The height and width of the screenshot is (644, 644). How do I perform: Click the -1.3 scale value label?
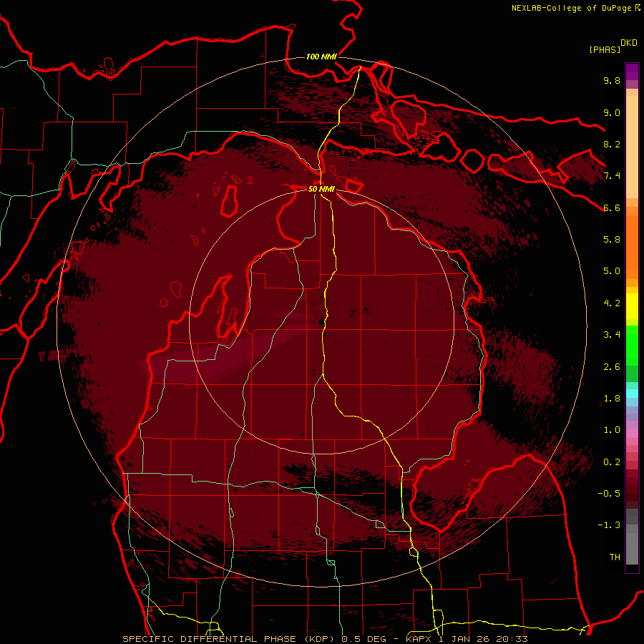point(609,525)
